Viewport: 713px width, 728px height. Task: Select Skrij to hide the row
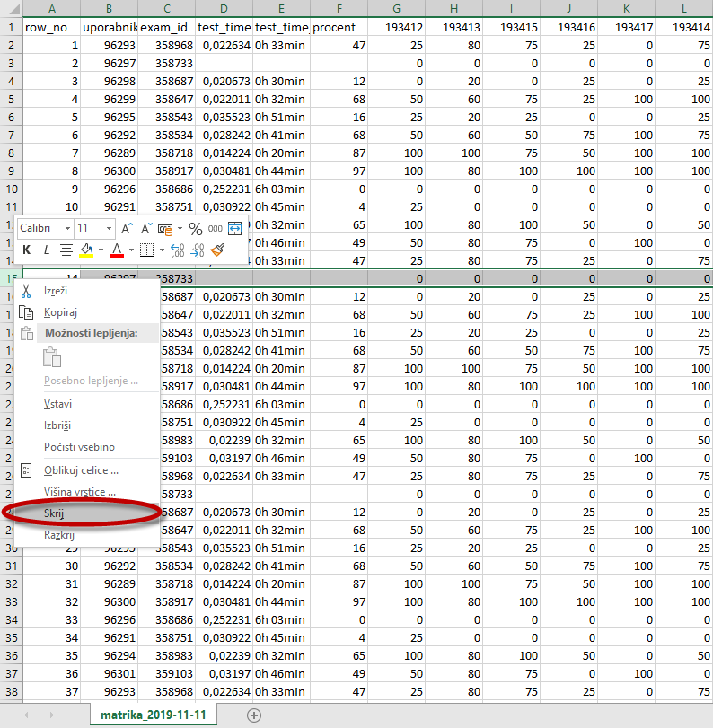[x=87, y=513]
